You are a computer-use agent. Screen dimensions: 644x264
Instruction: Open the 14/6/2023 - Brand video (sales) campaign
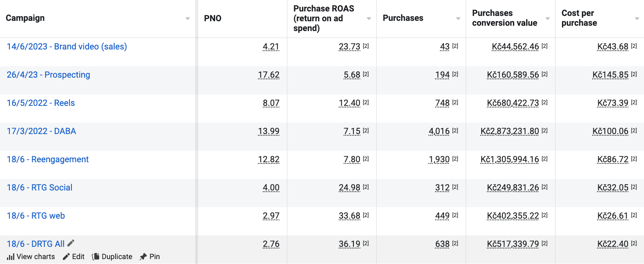pyautogui.click(x=67, y=47)
